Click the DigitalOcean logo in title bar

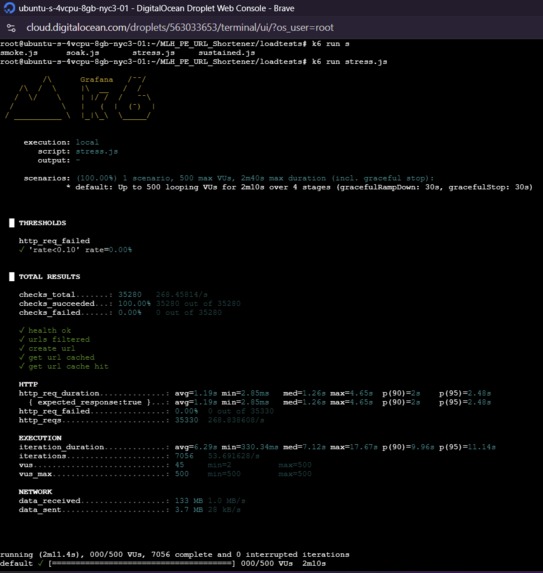[x=10, y=8]
